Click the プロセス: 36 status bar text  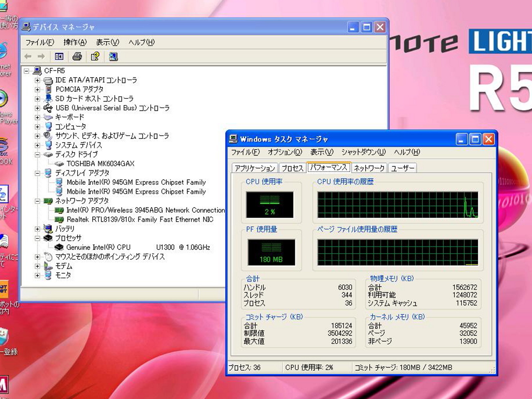245,368
